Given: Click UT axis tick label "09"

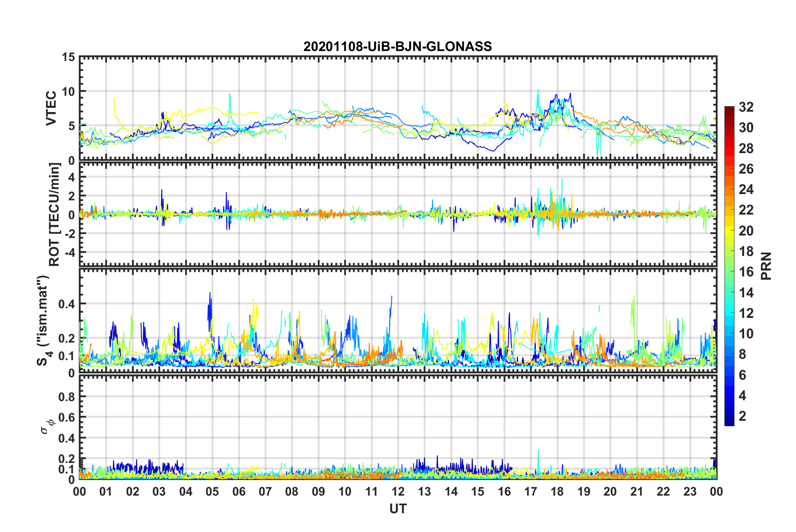Looking at the screenshot, I should (318, 491).
